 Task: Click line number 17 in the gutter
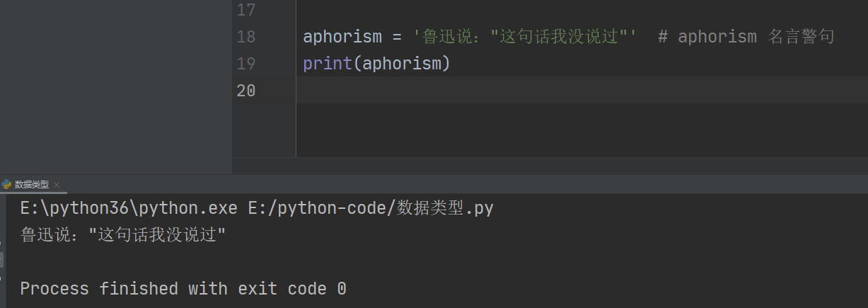click(245, 10)
